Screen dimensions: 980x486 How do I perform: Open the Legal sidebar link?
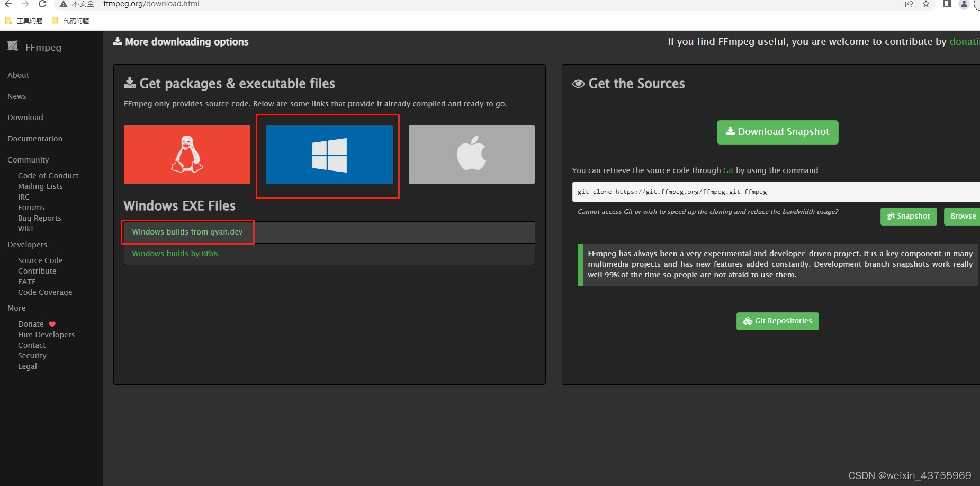[x=28, y=366]
